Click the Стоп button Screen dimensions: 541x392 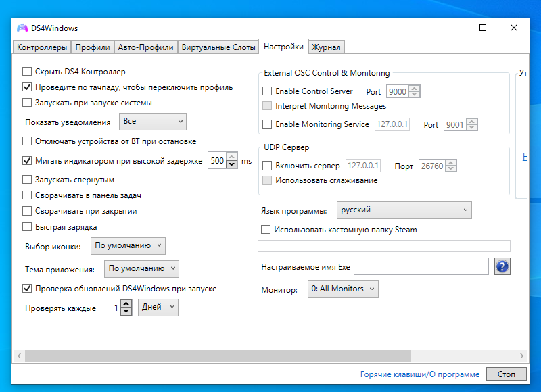[x=506, y=374]
